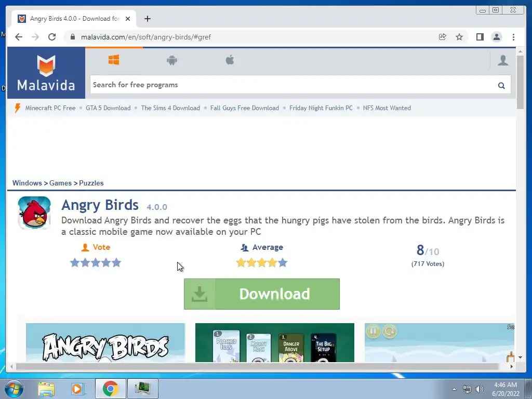
Task: Click the address bar URL
Action: click(x=146, y=37)
